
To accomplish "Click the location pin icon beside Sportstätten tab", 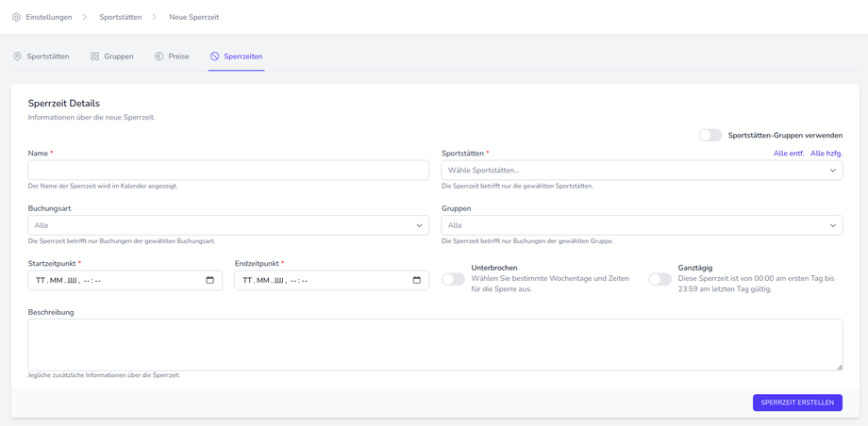I will (17, 57).
